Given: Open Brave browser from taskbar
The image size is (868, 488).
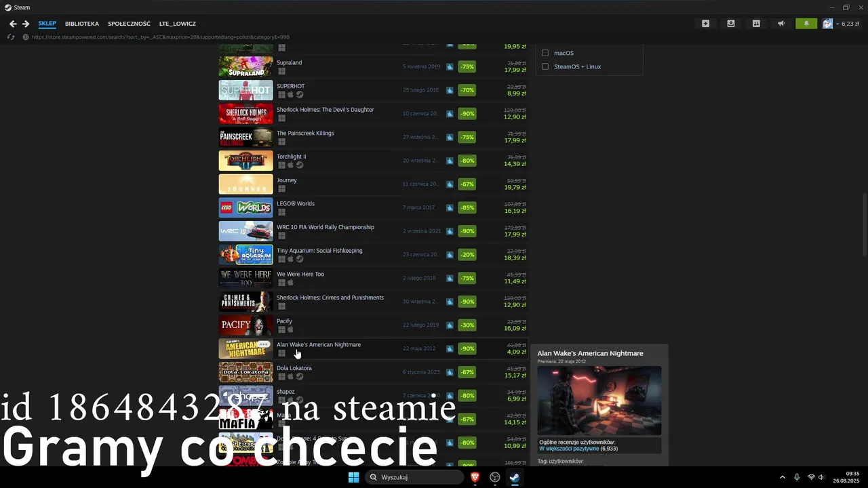Looking at the screenshot, I should (x=475, y=477).
